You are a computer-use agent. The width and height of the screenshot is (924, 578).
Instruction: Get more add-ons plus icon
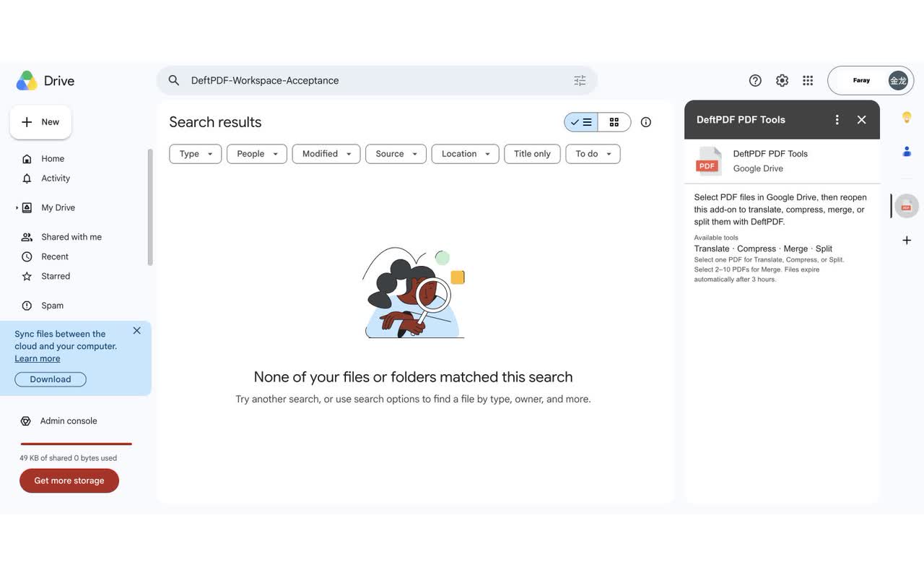pos(907,240)
